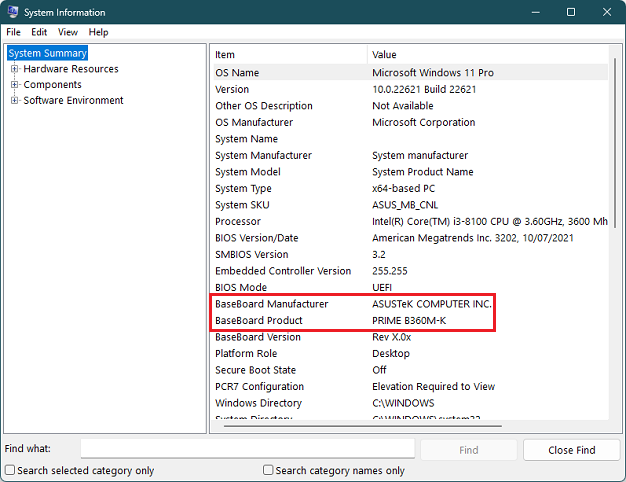The height and width of the screenshot is (482, 626).
Task: Select the SMBIOS Version row
Action: pos(411,254)
